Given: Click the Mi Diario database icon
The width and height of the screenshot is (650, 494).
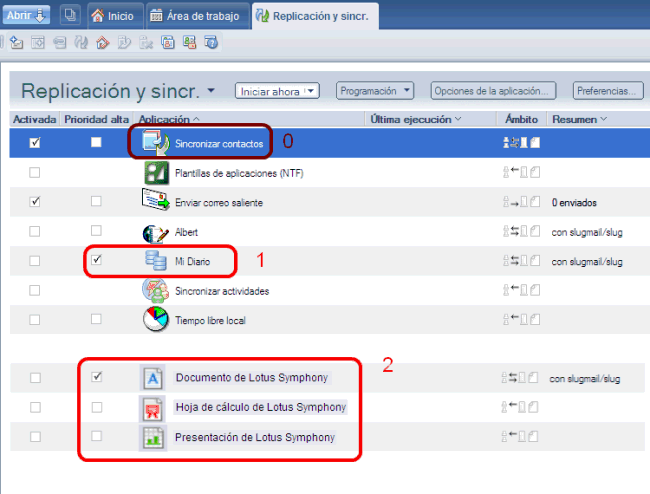Looking at the screenshot, I should point(155,261).
